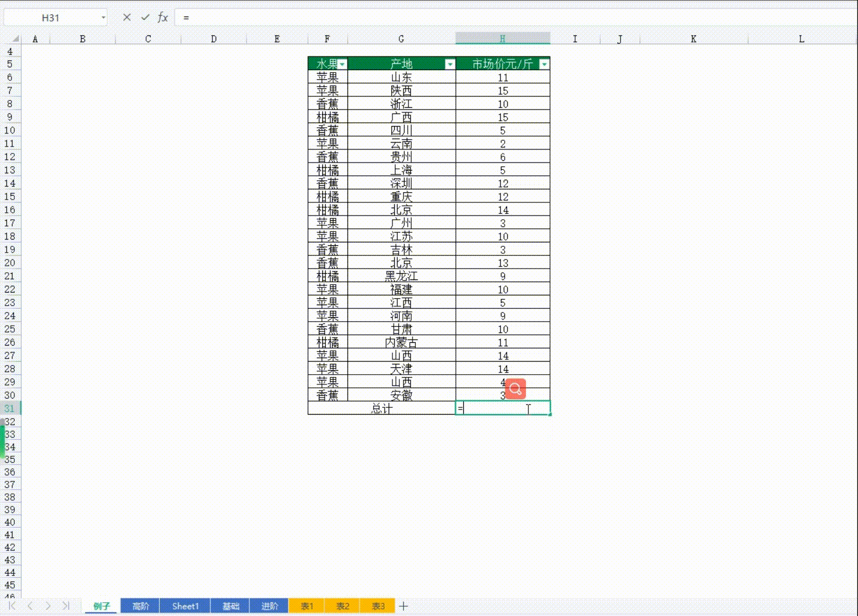This screenshot has height=616, width=858.
Task: Select the 浙江 origin cell
Action: [x=402, y=104]
